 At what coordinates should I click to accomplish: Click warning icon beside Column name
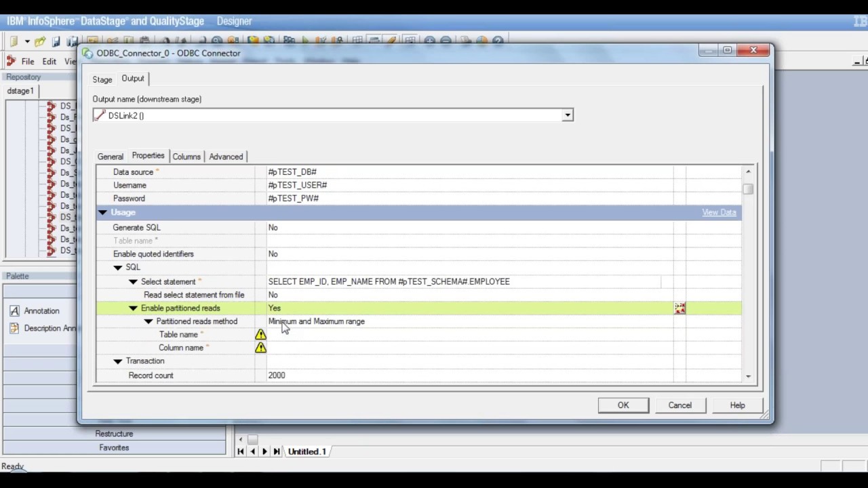(x=260, y=348)
